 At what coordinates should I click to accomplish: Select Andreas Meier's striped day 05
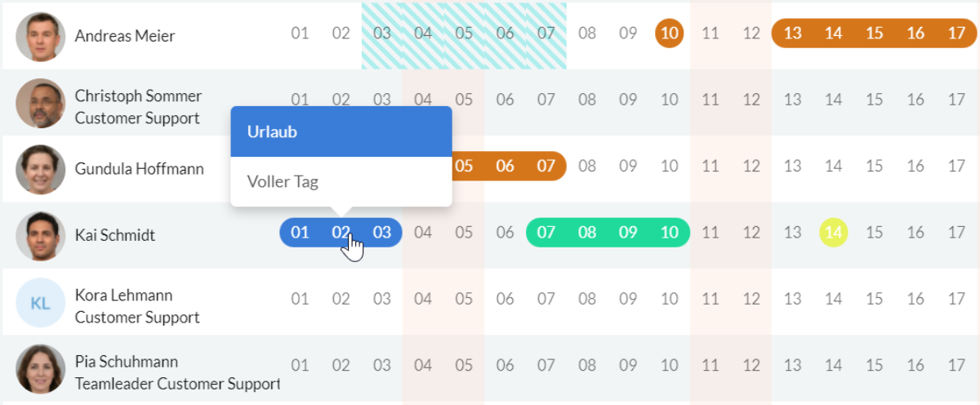click(x=464, y=35)
